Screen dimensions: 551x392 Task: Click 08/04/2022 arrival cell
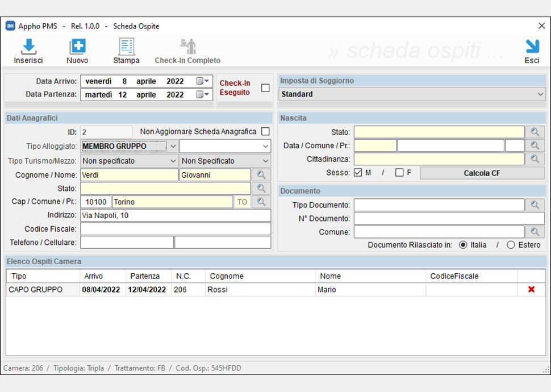point(103,290)
